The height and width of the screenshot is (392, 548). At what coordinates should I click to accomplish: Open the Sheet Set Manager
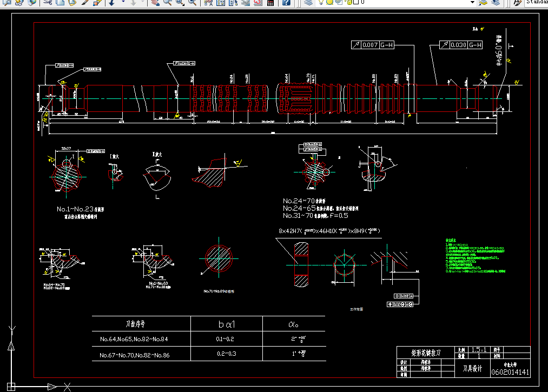tap(246, 2)
